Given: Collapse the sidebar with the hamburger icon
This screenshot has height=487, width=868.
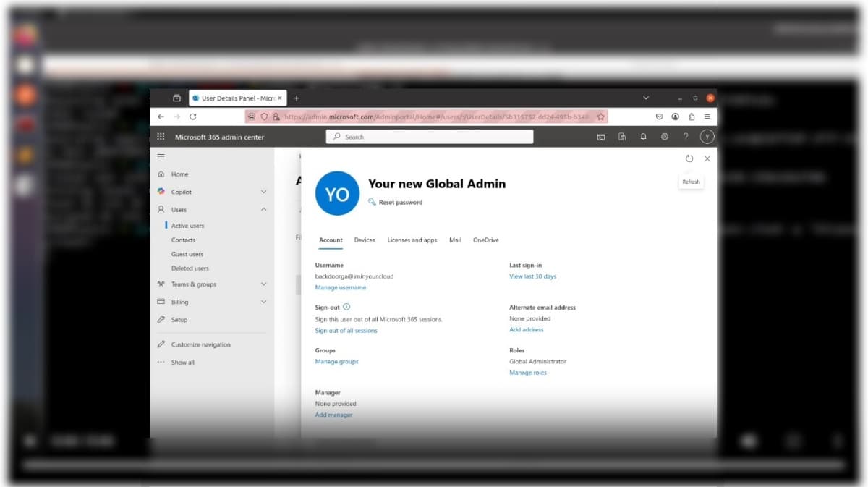Looking at the screenshot, I should [161, 156].
